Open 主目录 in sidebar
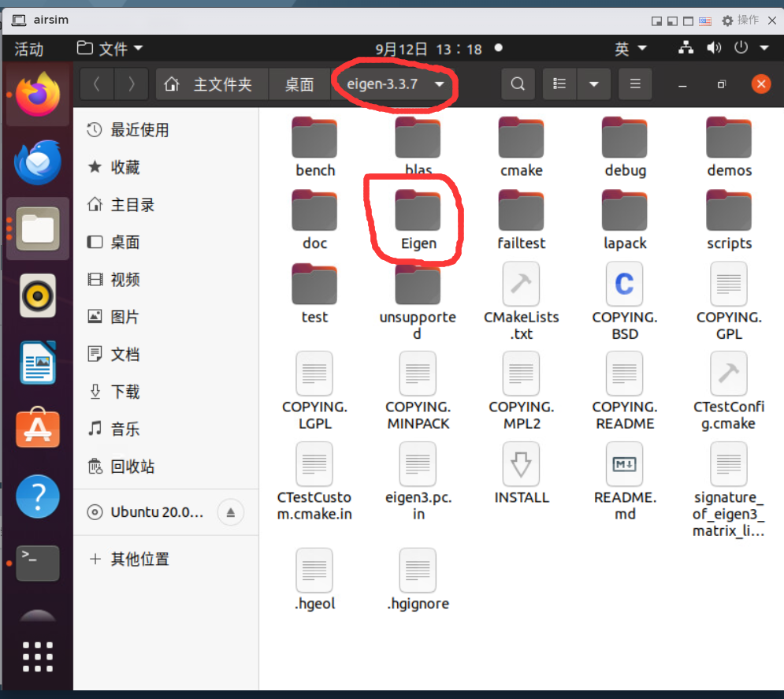Image resolution: width=784 pixels, height=699 pixels. pyautogui.click(x=166, y=205)
